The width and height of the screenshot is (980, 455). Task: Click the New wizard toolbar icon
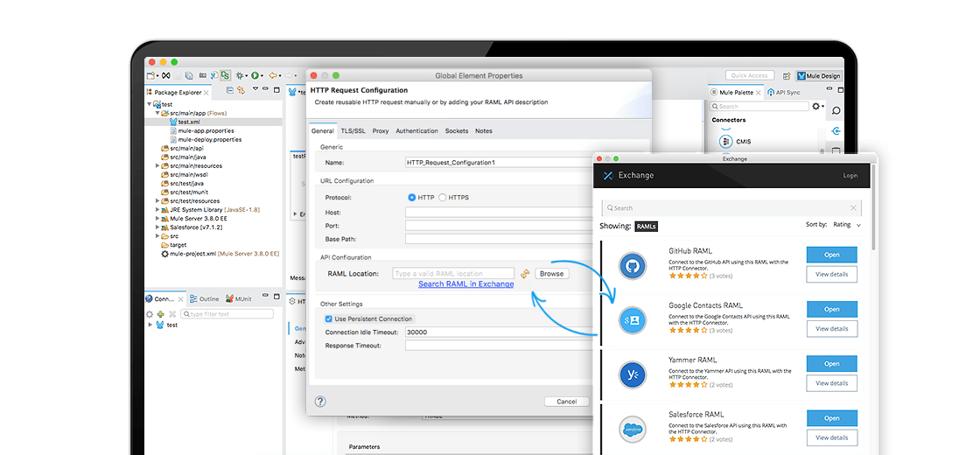point(150,75)
